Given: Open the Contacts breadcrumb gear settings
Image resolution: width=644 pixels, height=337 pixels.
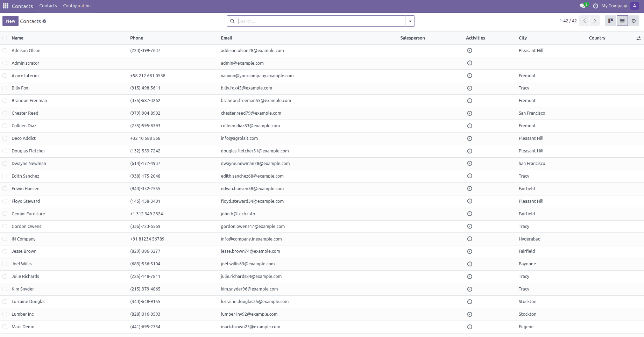Looking at the screenshot, I should point(44,21).
